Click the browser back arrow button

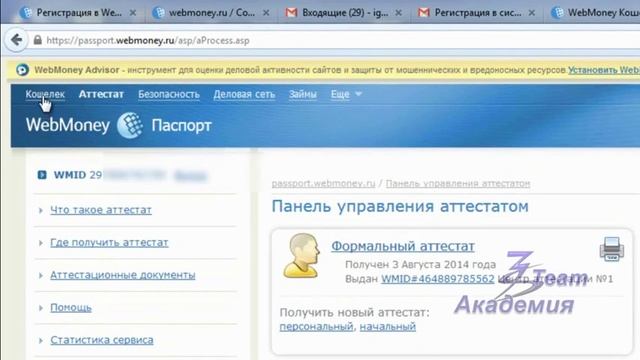(16, 40)
